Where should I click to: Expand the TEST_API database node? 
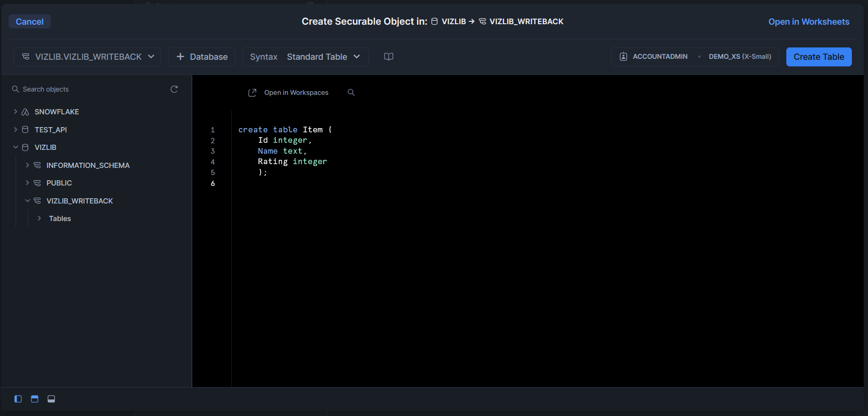coord(15,129)
